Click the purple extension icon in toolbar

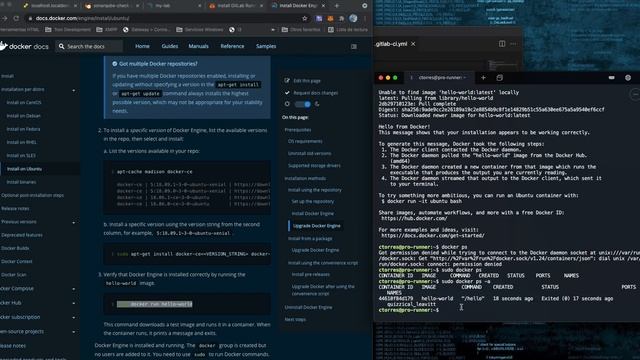319,18
